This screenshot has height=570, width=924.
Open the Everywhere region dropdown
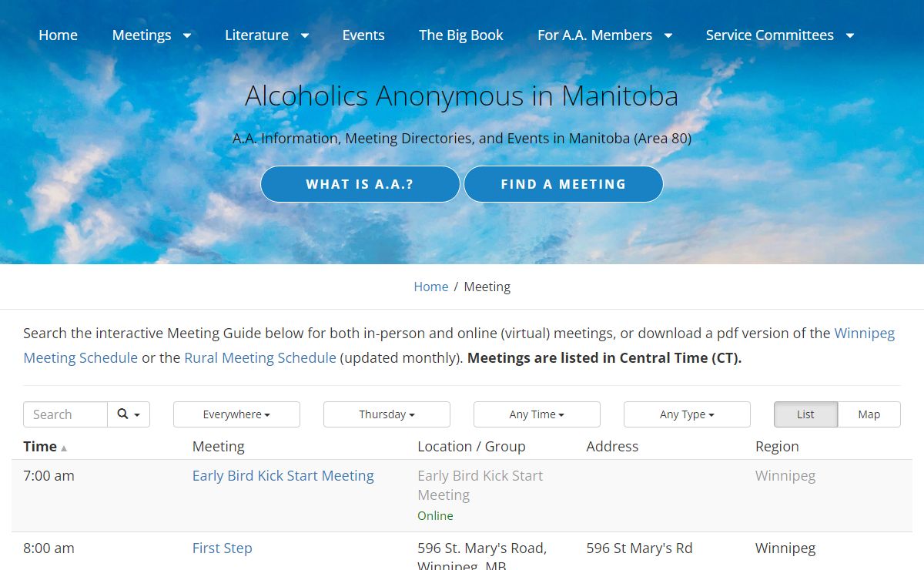[236, 414]
